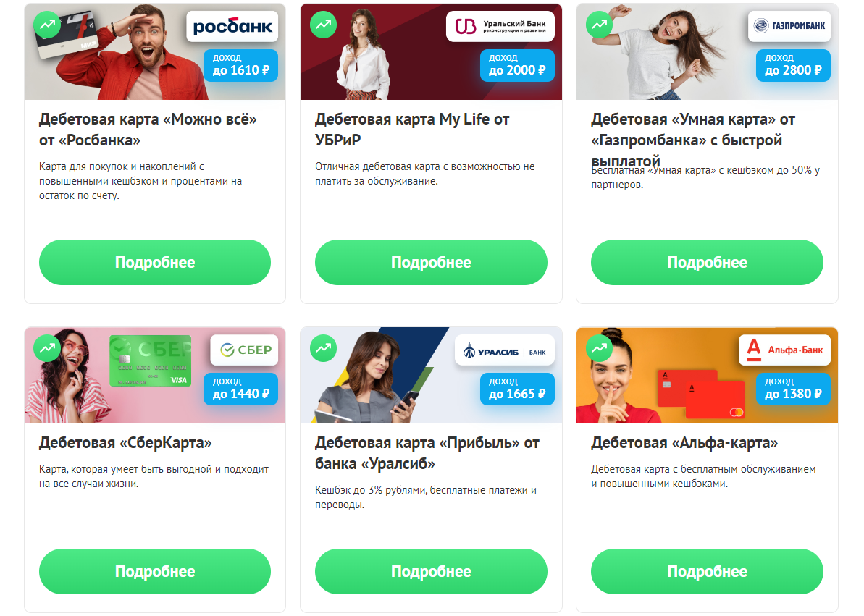Open Подробнее for Gazprombank «Умная карта»
This screenshot has width=864, height=616.
[707, 262]
